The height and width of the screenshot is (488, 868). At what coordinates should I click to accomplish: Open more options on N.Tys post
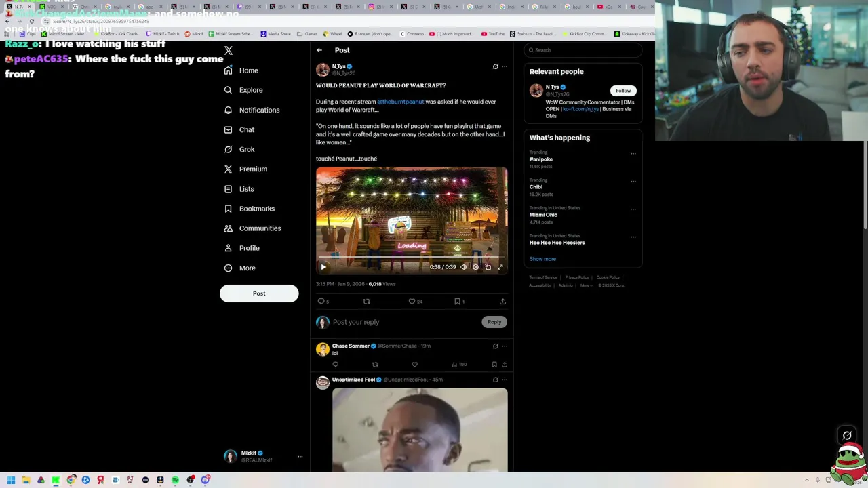(504, 66)
